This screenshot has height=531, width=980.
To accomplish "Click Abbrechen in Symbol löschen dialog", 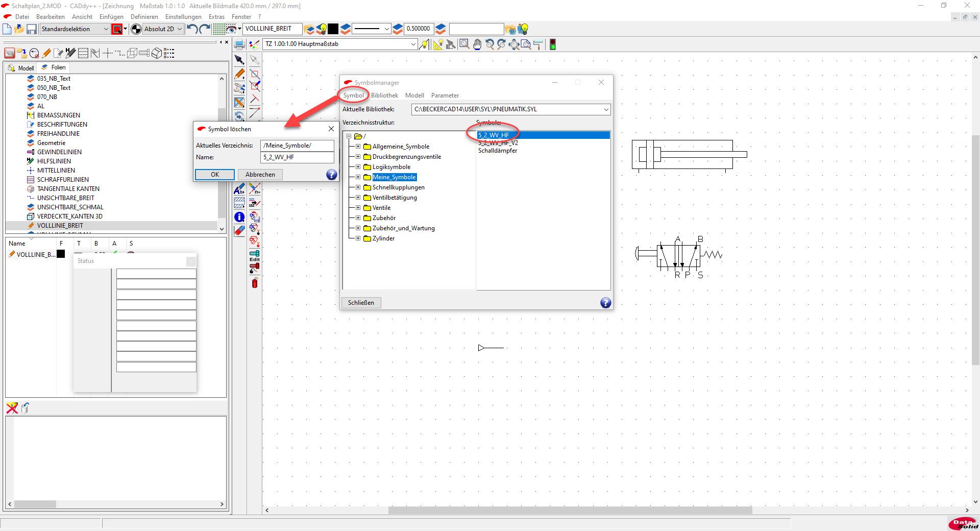I will 260,175.
